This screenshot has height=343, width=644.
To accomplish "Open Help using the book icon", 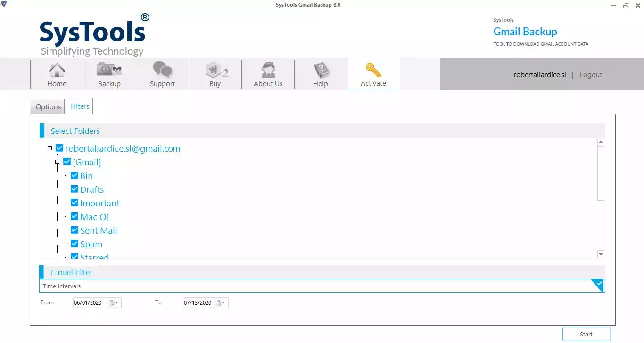I will pos(320,70).
